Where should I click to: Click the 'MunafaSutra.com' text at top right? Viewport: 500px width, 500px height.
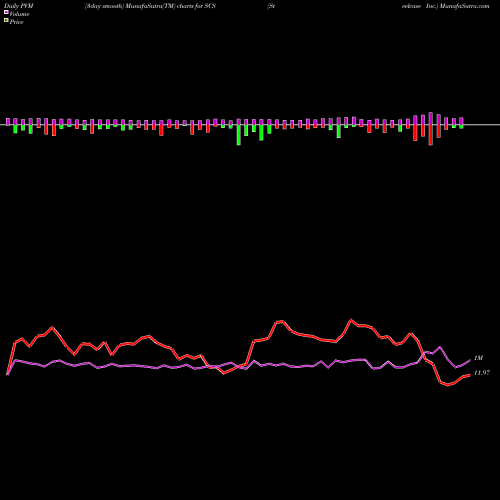tap(464, 6)
